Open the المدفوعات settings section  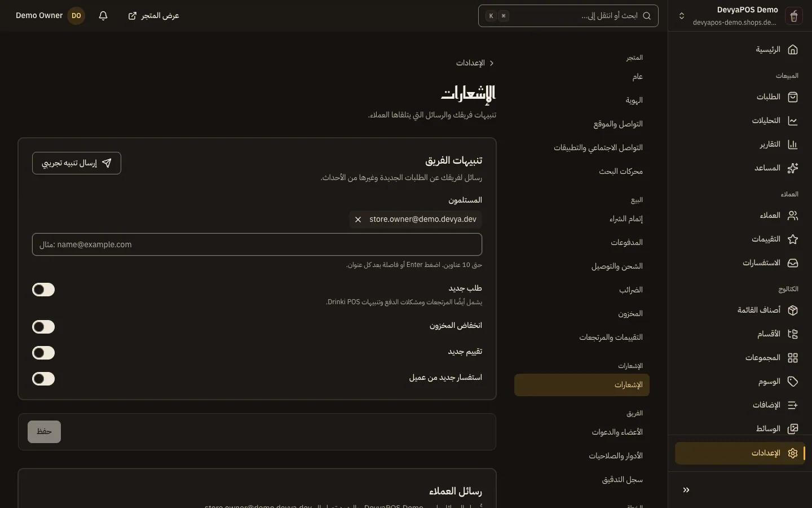click(582, 243)
